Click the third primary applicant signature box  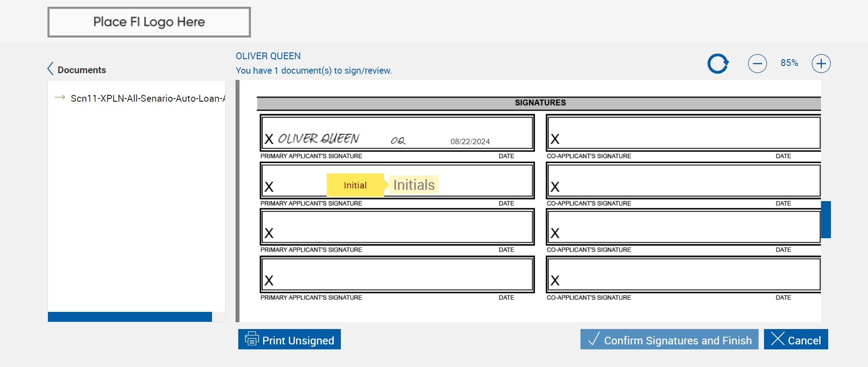point(397,227)
